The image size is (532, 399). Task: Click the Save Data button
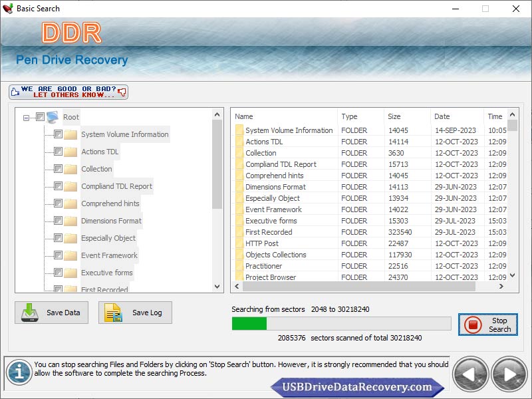pos(52,313)
